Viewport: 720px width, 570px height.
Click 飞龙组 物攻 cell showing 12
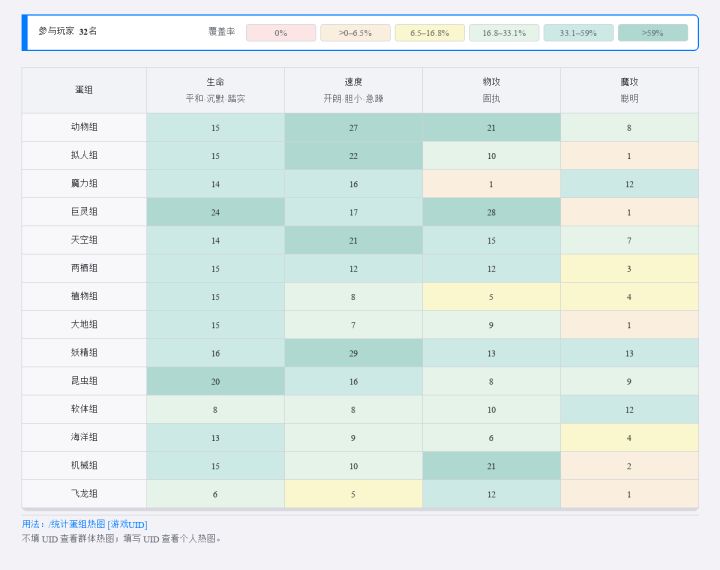[x=491, y=494]
